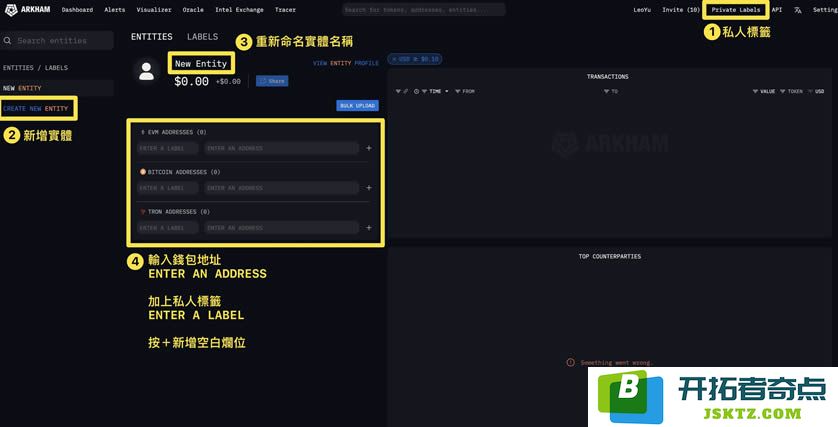Open the TOKEN column filter
Viewport: 838px width, 427px height.
click(782, 91)
